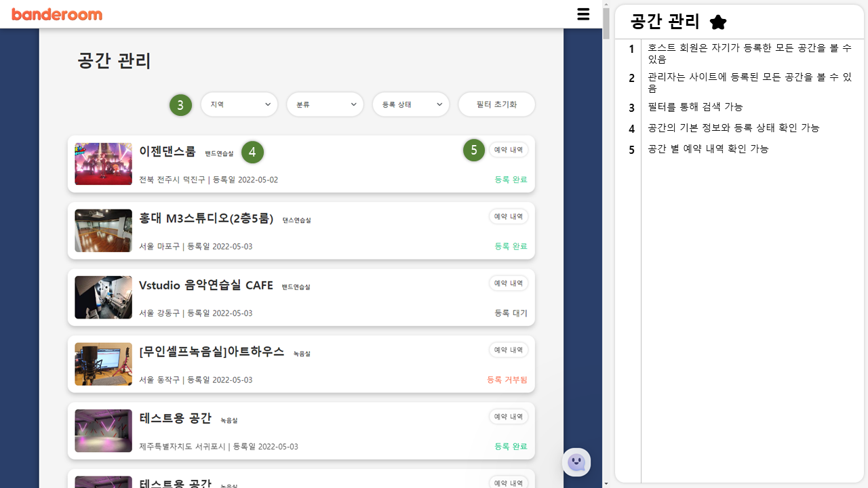The height and width of the screenshot is (488, 868).
Task: Open the 지역 filter dropdown
Action: [239, 104]
